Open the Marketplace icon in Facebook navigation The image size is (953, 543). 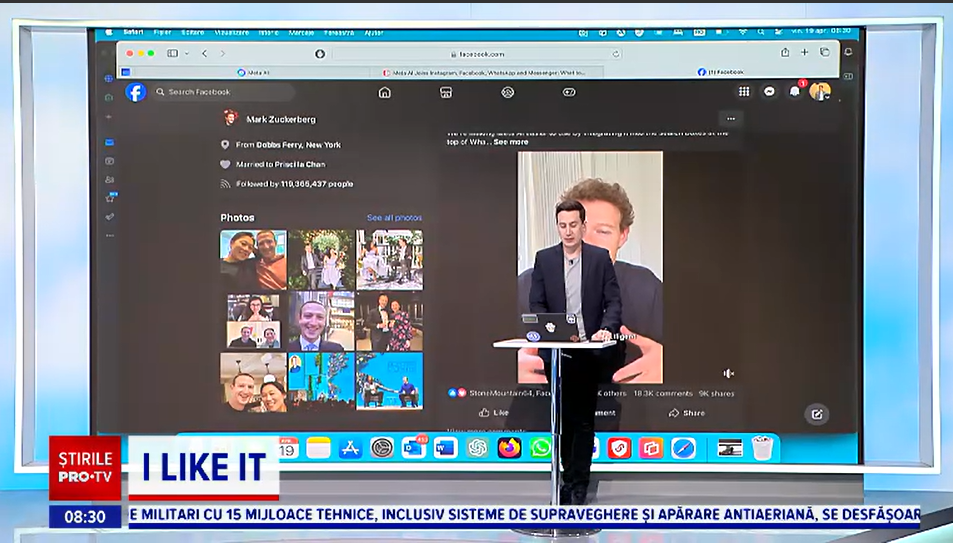click(x=446, y=92)
